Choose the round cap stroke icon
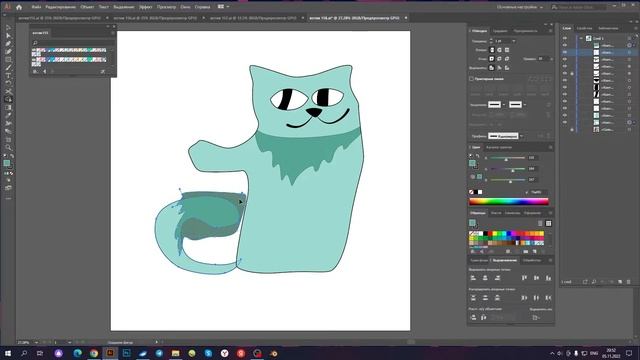The width and height of the screenshot is (640, 360). coord(499,50)
